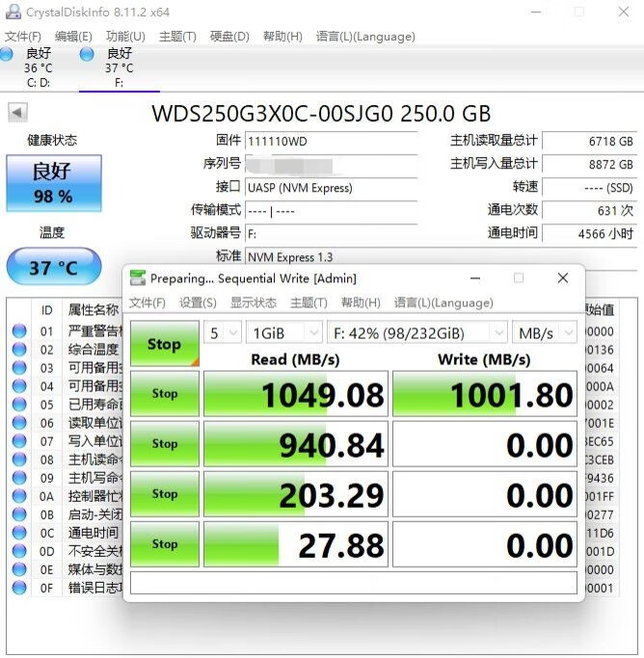Click the standard field NVM Express 1.3
This screenshot has height=658, width=644.
[442, 257]
